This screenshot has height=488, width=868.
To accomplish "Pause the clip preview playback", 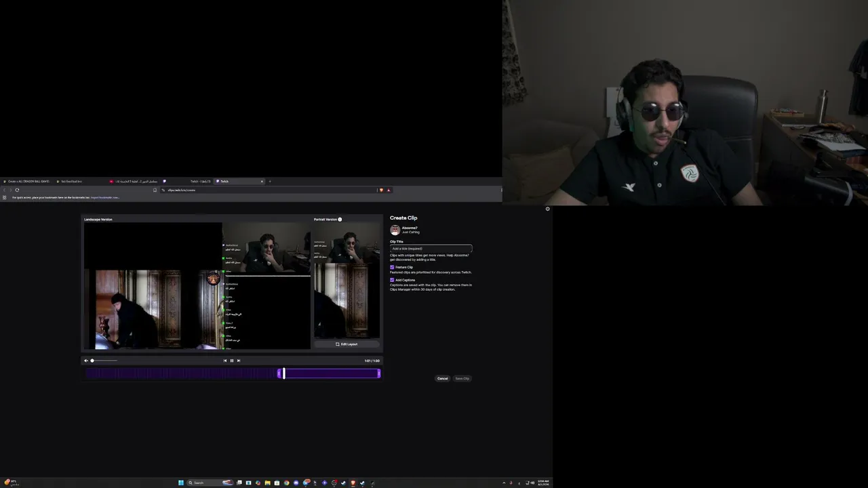I will [232, 361].
